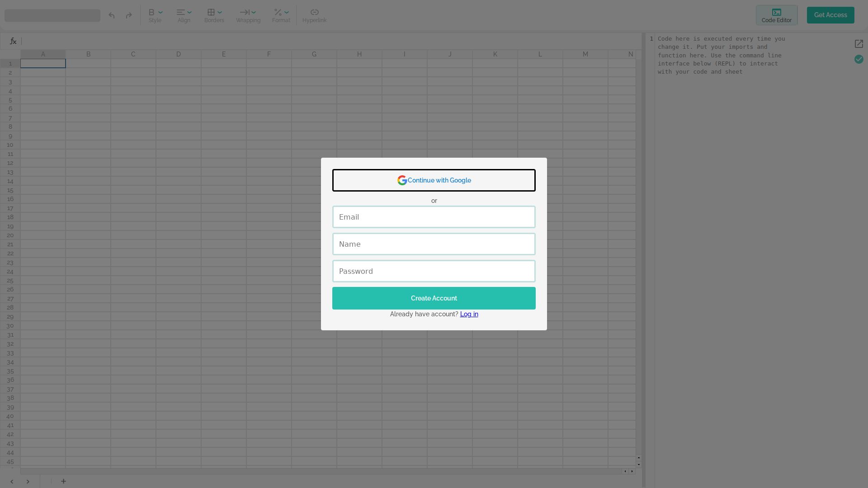
Task: Open code editor in new window icon
Action: point(859,44)
